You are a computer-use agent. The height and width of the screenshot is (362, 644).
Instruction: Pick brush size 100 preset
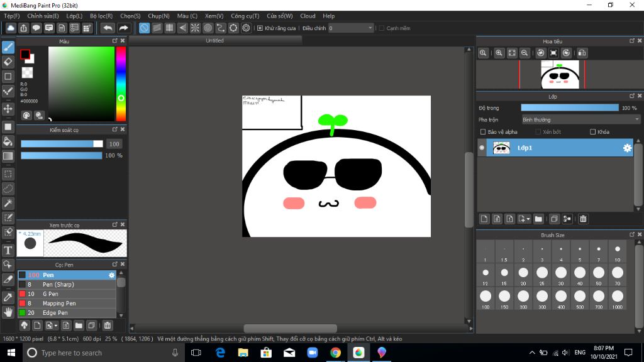(486, 299)
